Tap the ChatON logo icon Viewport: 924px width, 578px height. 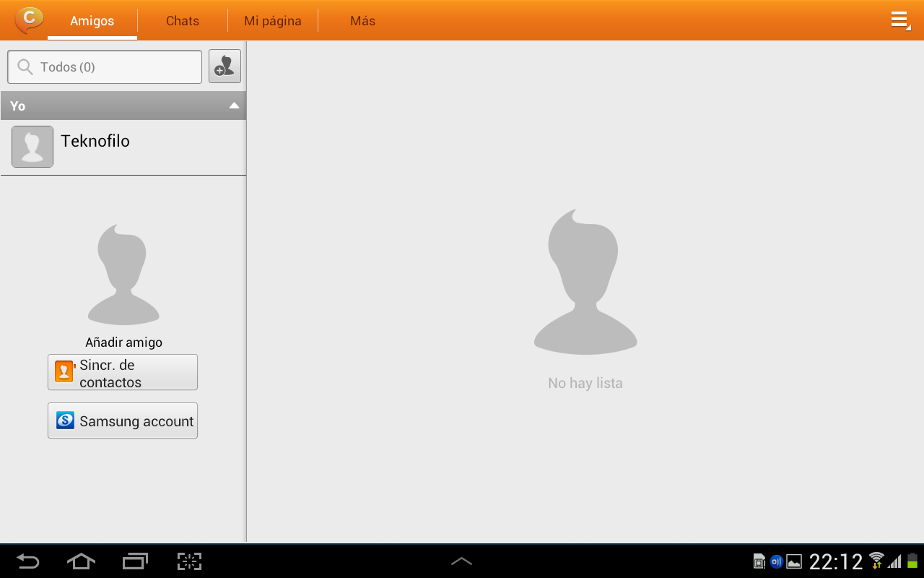click(x=29, y=20)
